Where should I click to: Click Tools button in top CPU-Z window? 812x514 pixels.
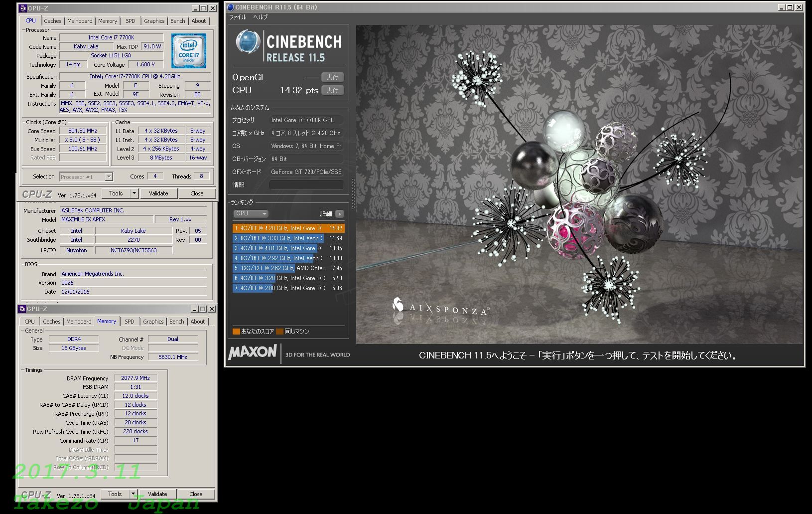pos(116,193)
